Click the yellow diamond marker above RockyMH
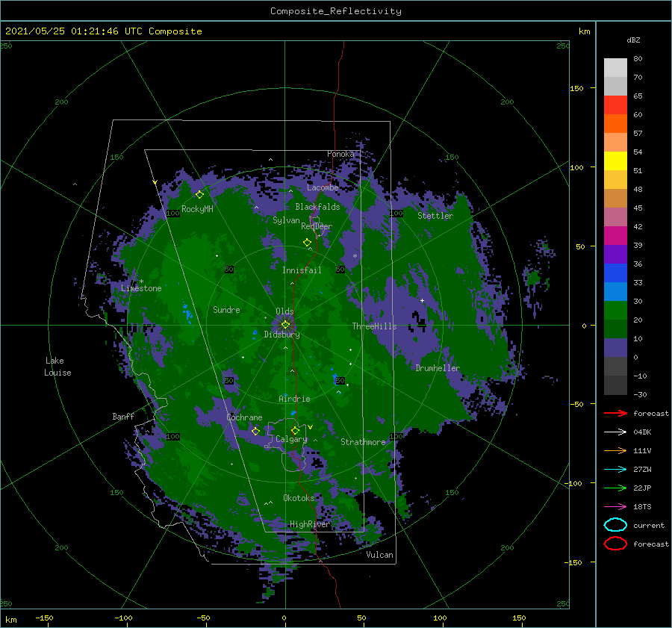672x628 pixels. (199, 195)
